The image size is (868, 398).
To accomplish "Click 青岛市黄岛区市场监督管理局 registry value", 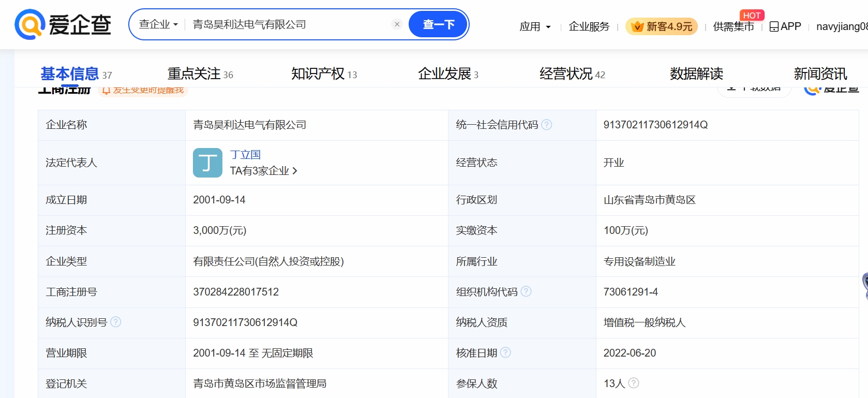I will coord(260,384).
